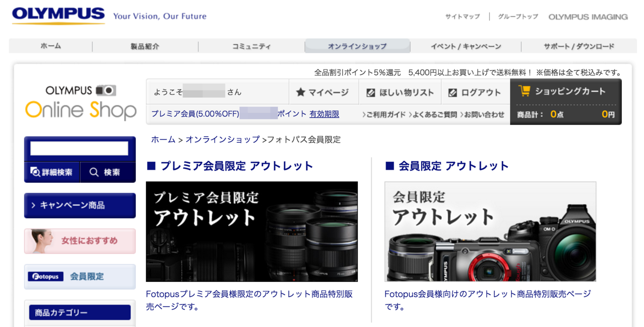Click the pencil icon beside ログアウト
The width and height of the screenshot is (644, 327).
453,93
